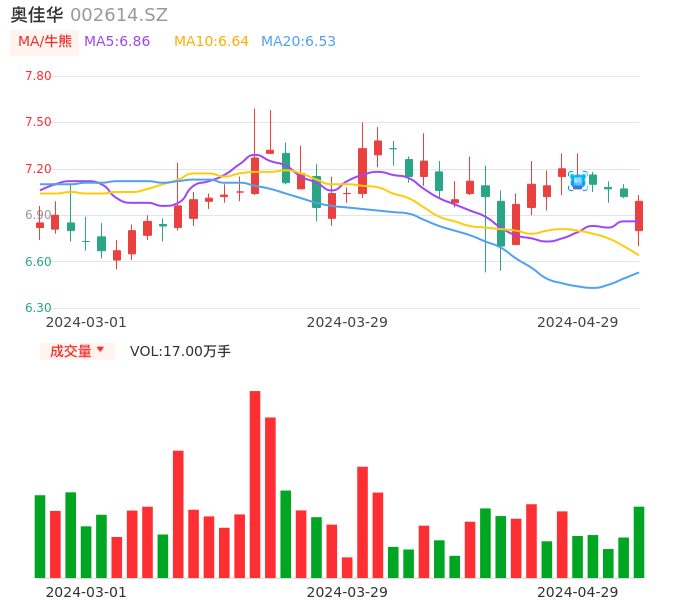Open the 成交量 indicator selector

pyautogui.click(x=70, y=351)
